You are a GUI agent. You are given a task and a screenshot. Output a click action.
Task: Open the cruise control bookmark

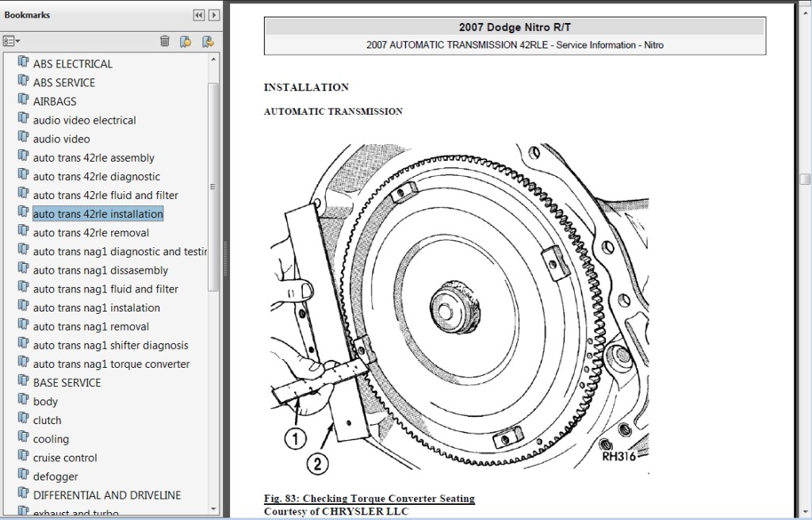click(x=65, y=458)
